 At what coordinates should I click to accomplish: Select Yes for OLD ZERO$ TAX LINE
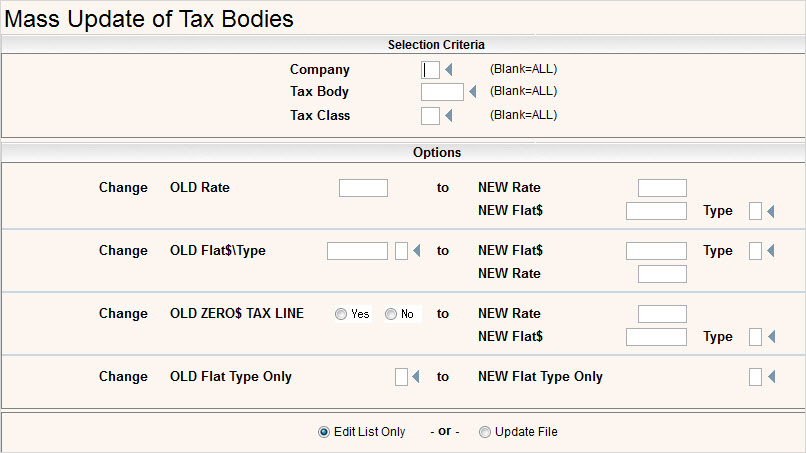pos(341,314)
